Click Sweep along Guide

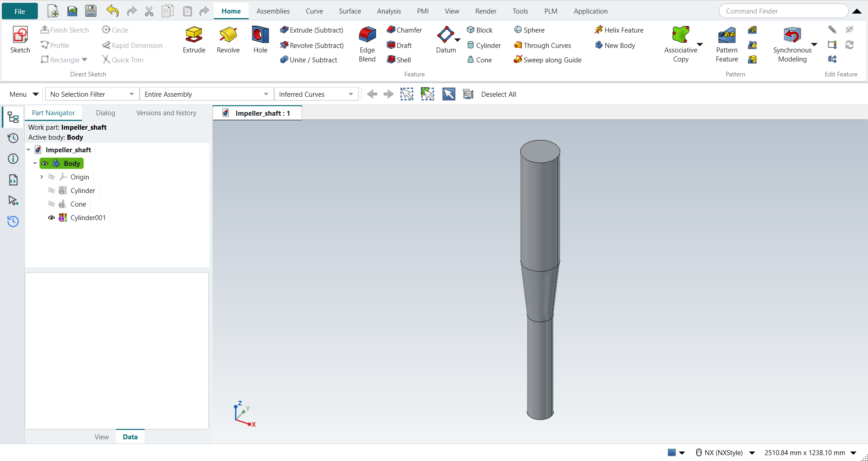pos(547,60)
